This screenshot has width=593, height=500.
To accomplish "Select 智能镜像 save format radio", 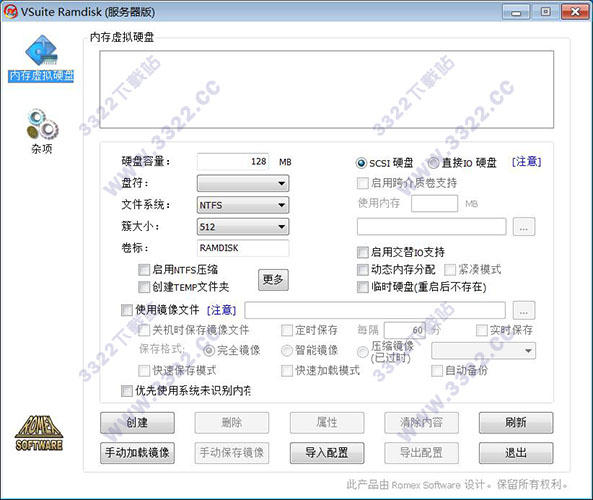I will click(287, 351).
